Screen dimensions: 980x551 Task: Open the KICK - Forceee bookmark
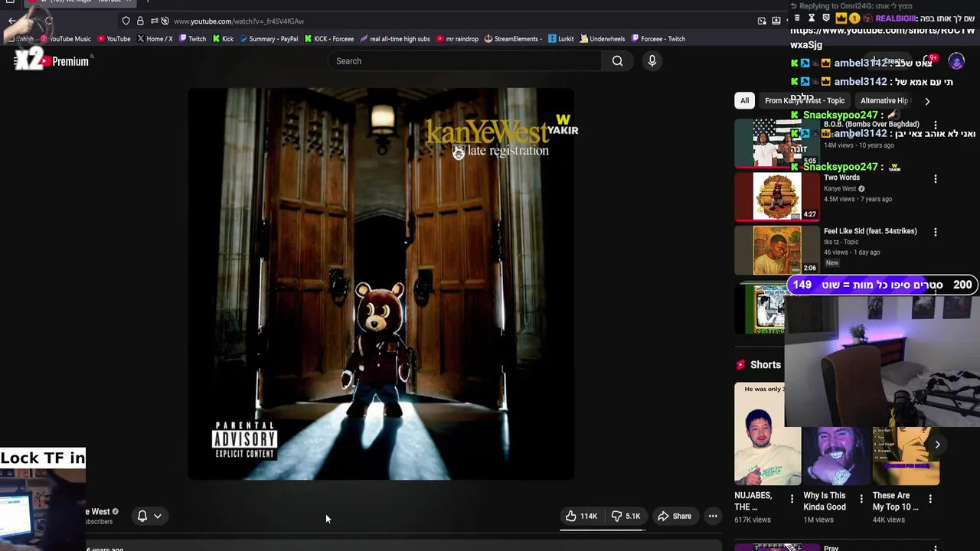pos(329,38)
